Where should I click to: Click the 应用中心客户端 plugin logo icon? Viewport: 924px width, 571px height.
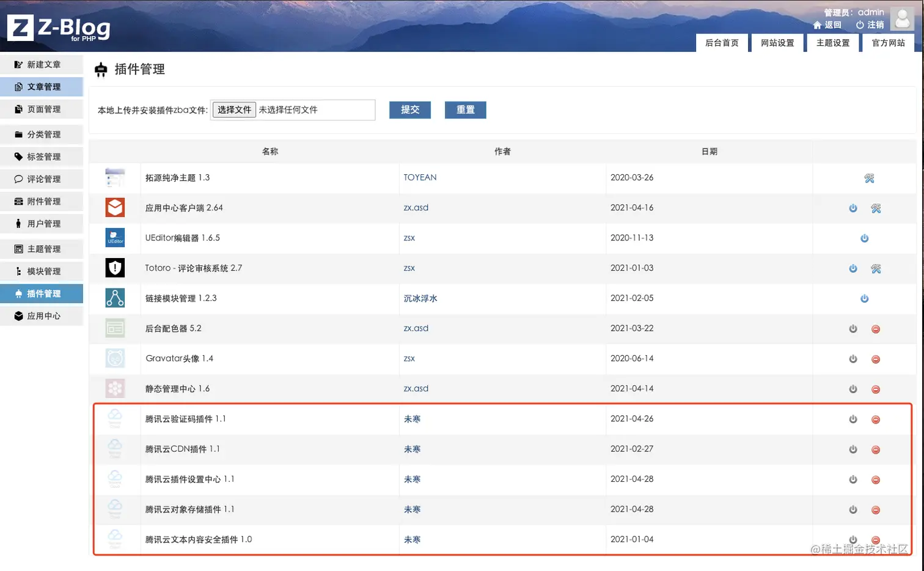click(115, 208)
